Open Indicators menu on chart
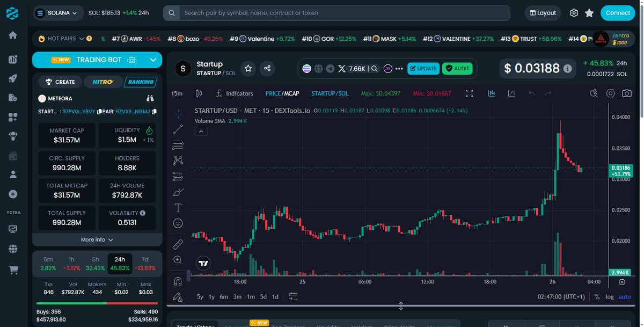This screenshot has height=327, width=644. point(235,93)
